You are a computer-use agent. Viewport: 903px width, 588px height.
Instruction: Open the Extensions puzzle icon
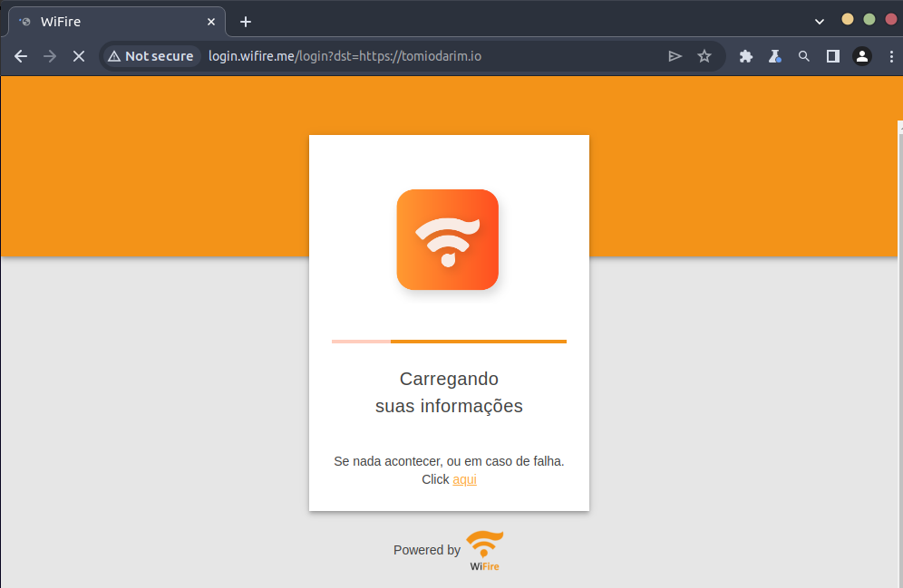746,56
